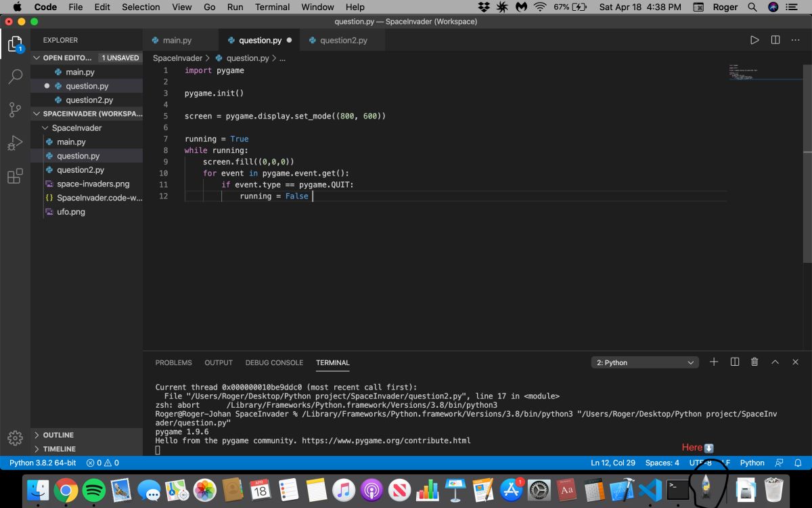Open main.py in SpaceInvader folder

(x=87, y=142)
